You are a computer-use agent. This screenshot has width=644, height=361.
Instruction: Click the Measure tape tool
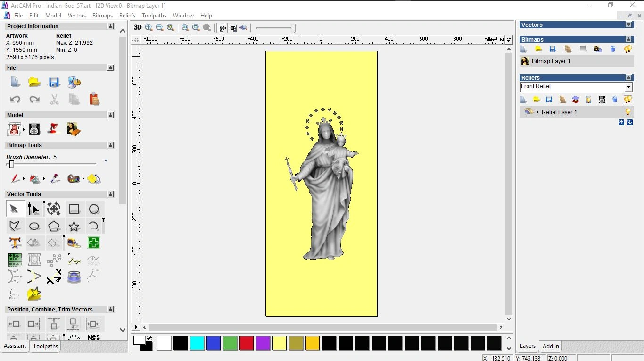[x=74, y=243]
